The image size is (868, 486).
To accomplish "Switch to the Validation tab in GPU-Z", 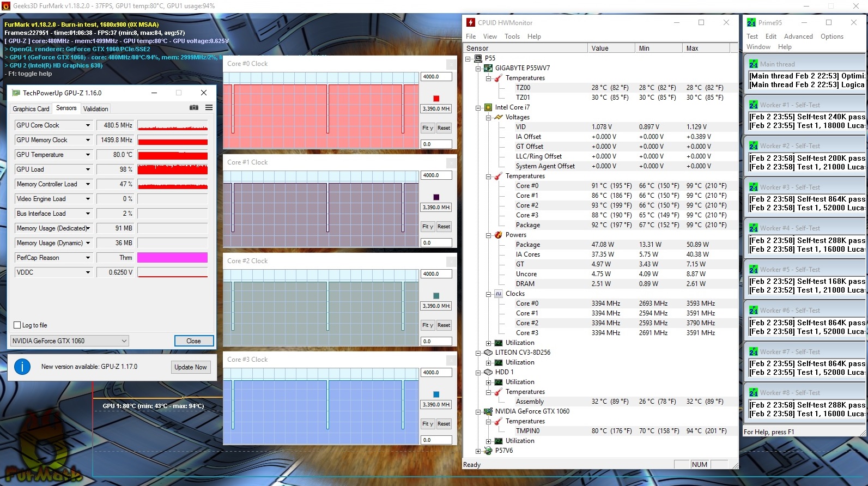I will [x=96, y=109].
